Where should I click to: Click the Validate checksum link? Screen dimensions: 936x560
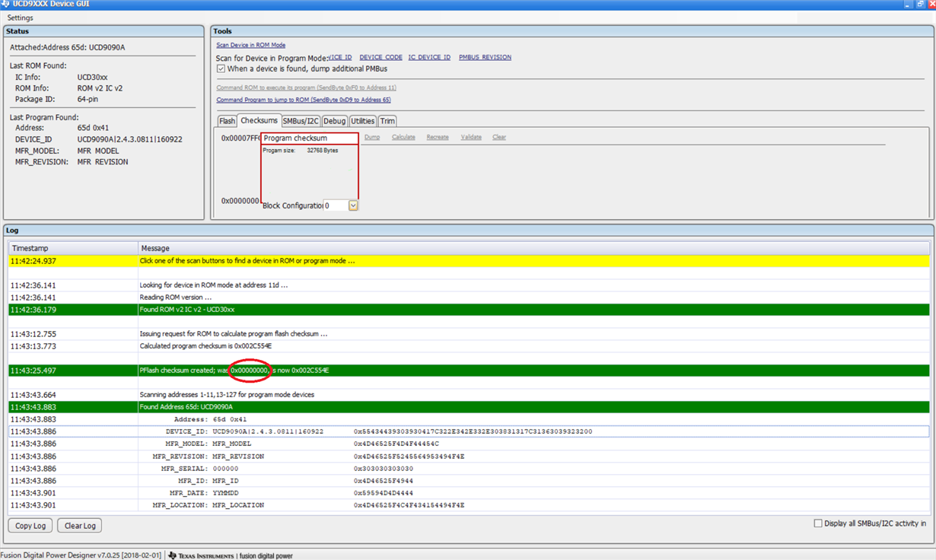[x=471, y=137]
